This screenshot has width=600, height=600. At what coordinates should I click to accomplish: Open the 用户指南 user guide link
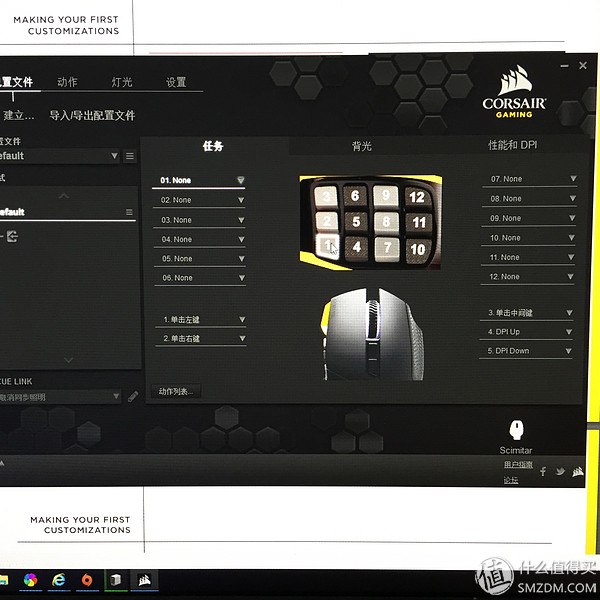(x=518, y=465)
